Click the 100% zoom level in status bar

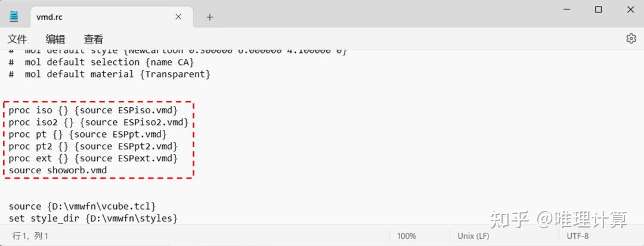point(407,236)
